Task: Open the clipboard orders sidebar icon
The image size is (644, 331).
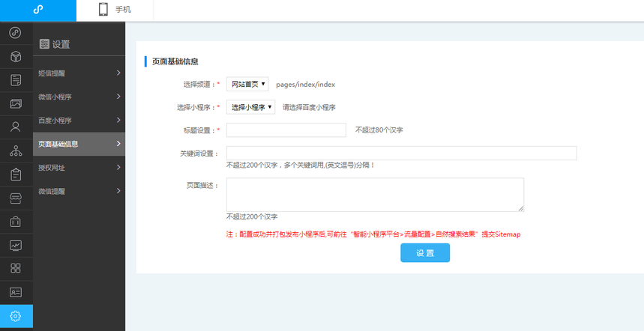Action: pos(16,174)
